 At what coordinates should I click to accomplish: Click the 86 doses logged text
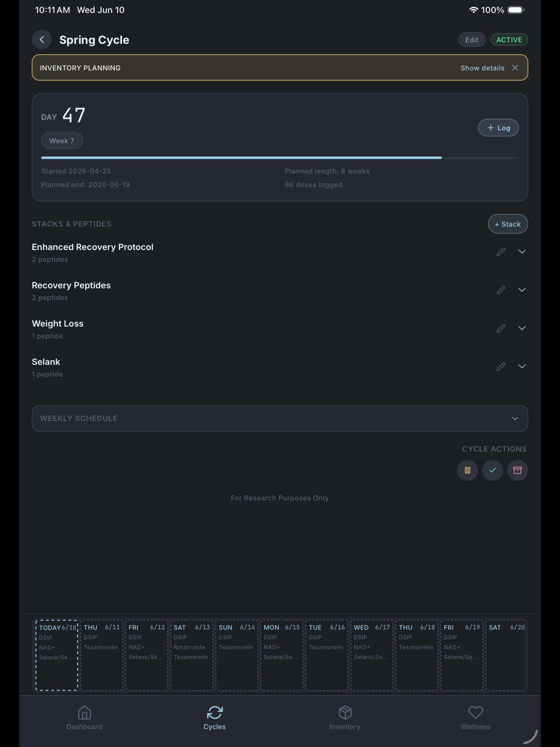tap(314, 185)
